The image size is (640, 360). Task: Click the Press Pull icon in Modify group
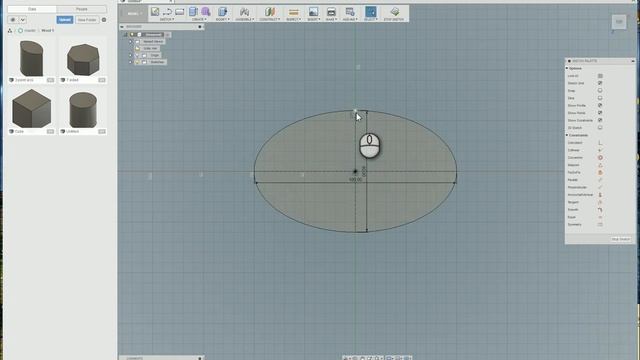pyautogui.click(x=222, y=12)
